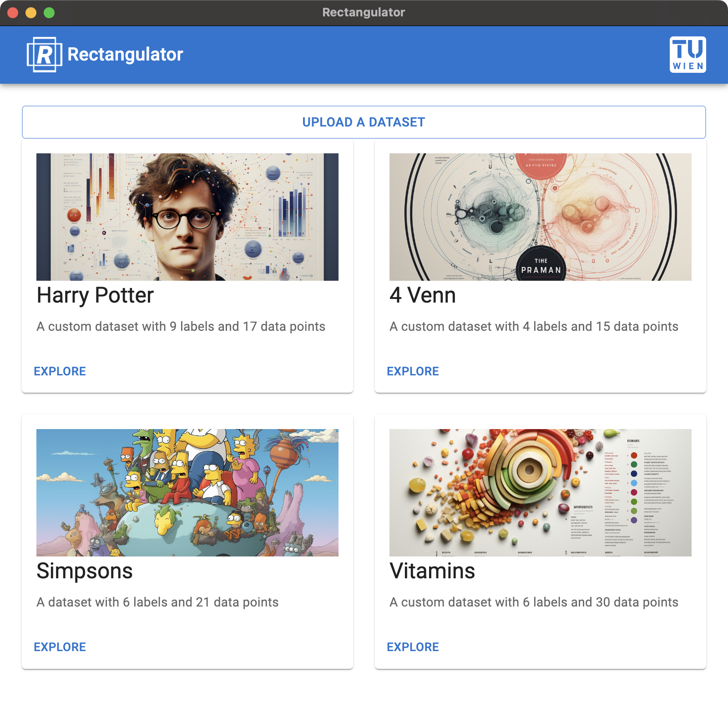This screenshot has width=728, height=728.
Task: Close the window with red button
Action: coord(13,13)
